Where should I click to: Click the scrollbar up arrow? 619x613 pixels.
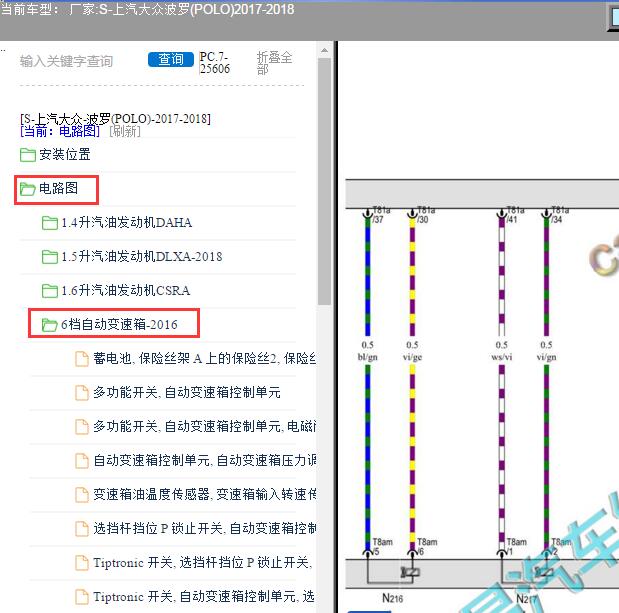(x=325, y=51)
